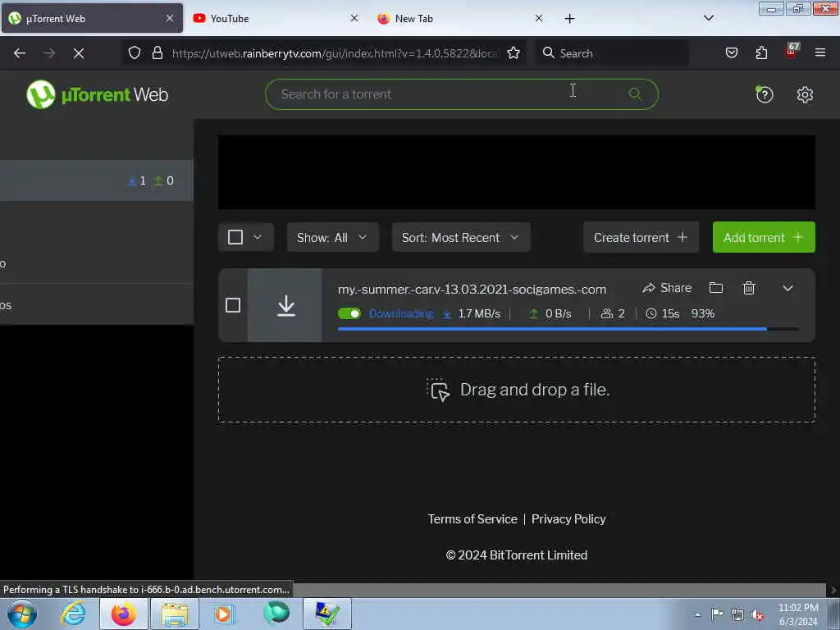Image resolution: width=840 pixels, height=630 pixels.
Task: Close the µTorrent Web tab
Action: (170, 18)
